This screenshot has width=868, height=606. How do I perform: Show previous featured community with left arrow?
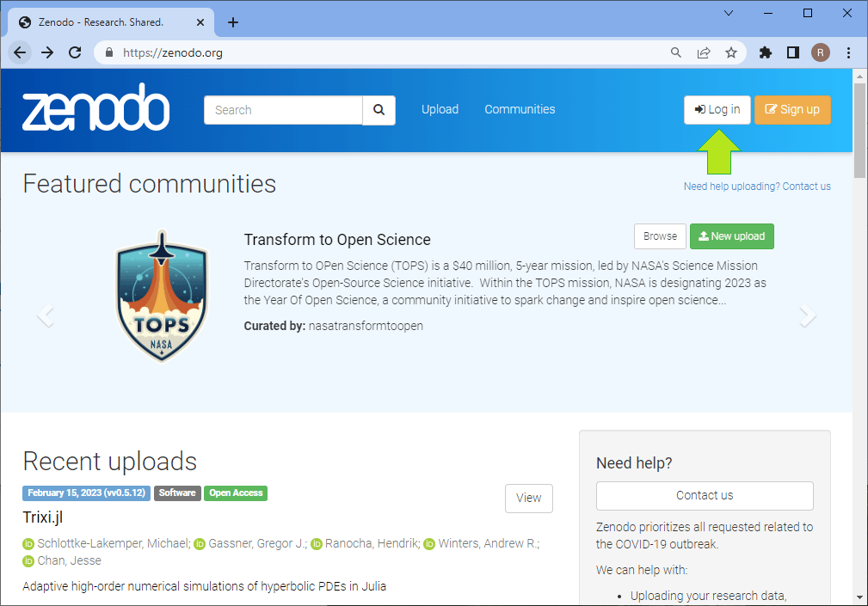pos(46,316)
